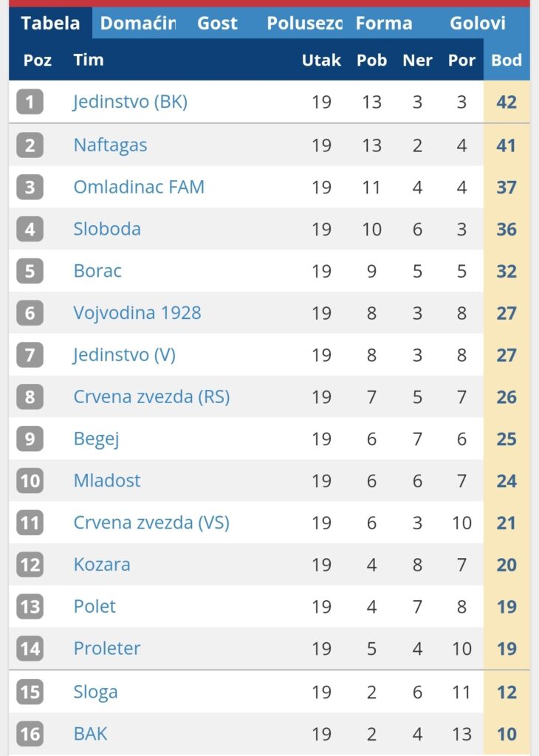Click Omladinac FAM team link
This screenshot has width=539, height=756.
click(139, 187)
